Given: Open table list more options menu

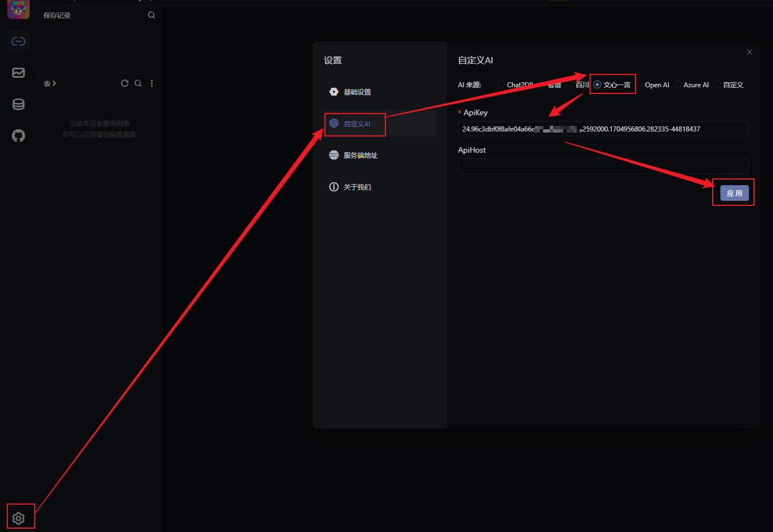Looking at the screenshot, I should pos(152,83).
